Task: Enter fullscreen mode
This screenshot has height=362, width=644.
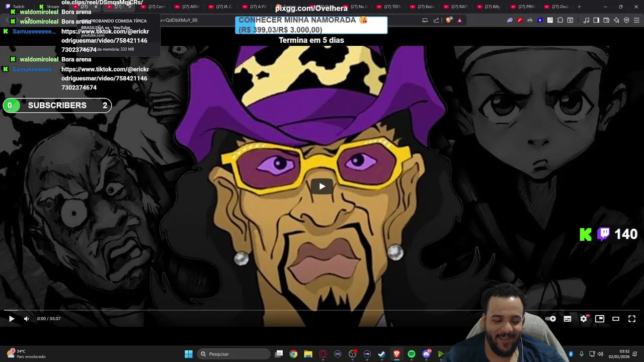Action: point(632,318)
